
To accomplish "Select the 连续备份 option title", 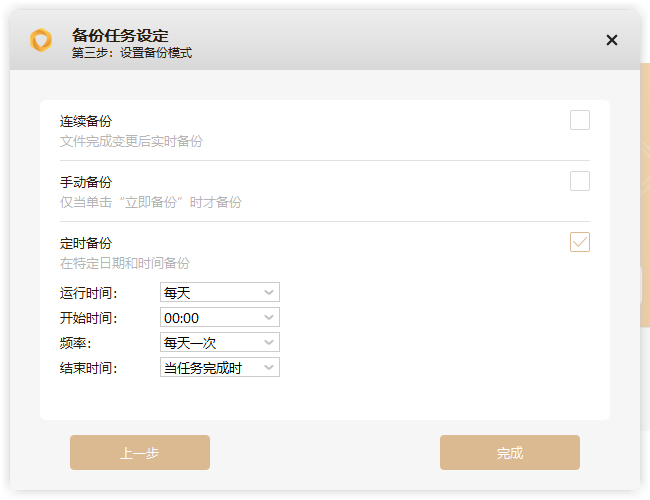I will tap(86, 121).
